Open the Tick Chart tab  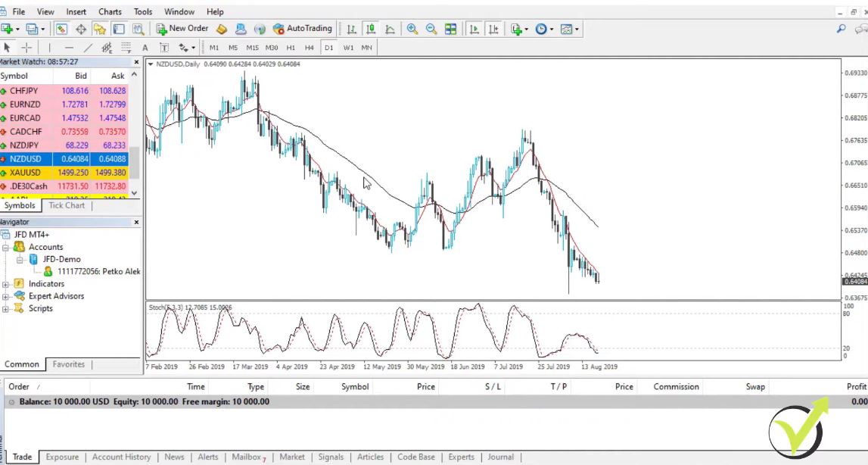(67, 205)
